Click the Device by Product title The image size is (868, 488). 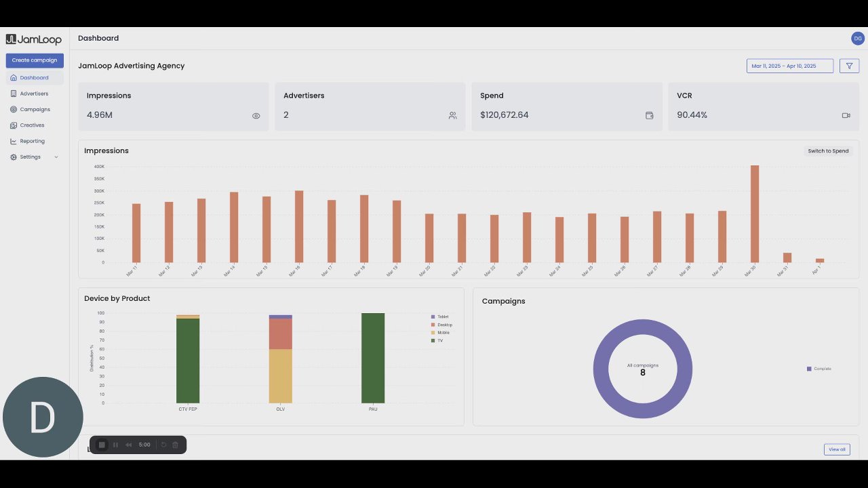pyautogui.click(x=117, y=298)
